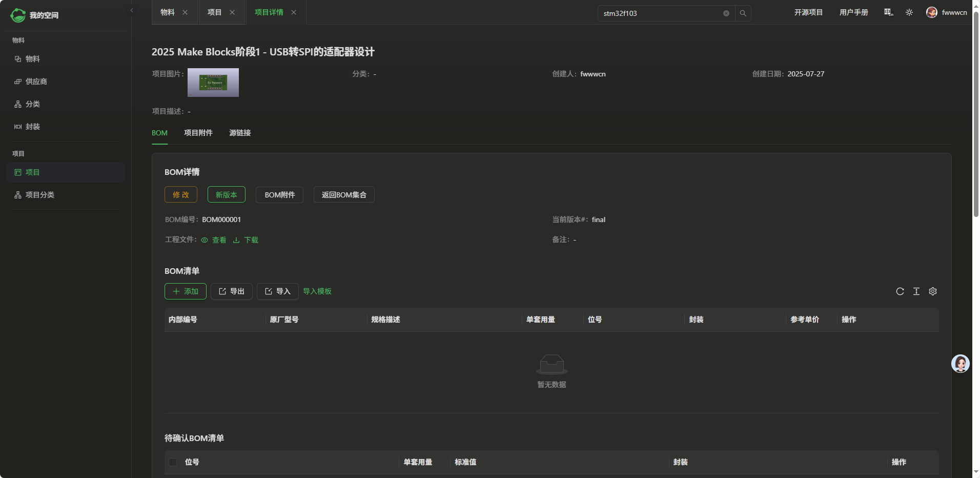Open 项目分类 in the sidebar

click(x=66, y=195)
